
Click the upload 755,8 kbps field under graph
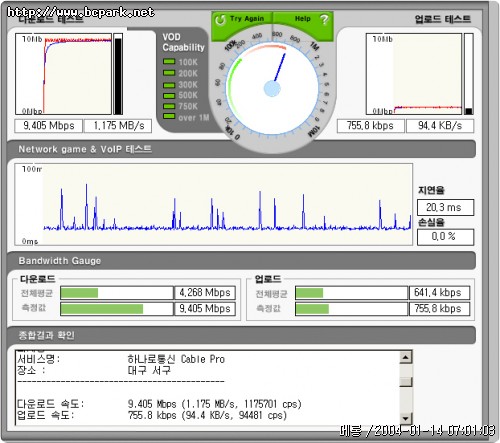tap(370, 126)
